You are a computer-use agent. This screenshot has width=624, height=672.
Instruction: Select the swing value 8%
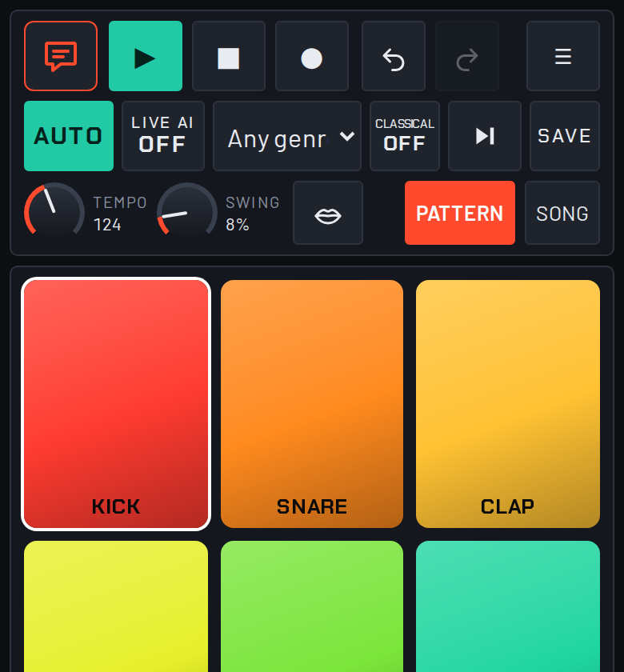238,225
